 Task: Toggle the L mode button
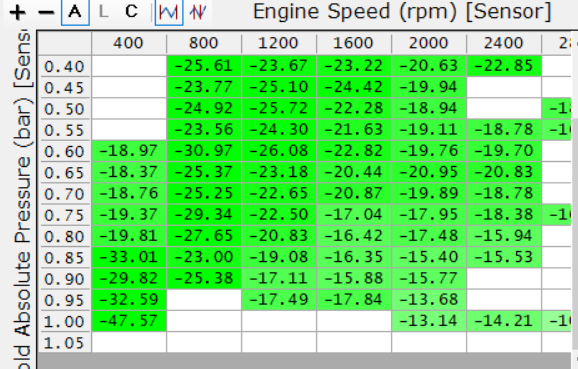click(104, 12)
